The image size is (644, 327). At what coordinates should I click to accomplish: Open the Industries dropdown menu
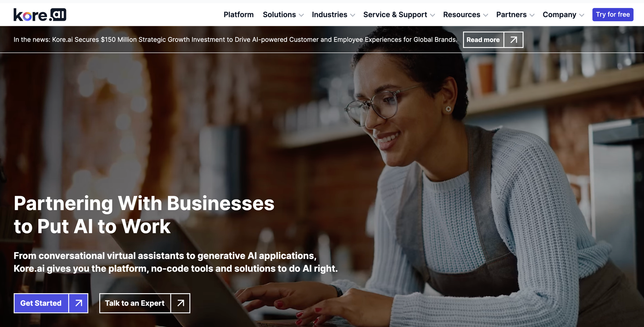click(334, 15)
